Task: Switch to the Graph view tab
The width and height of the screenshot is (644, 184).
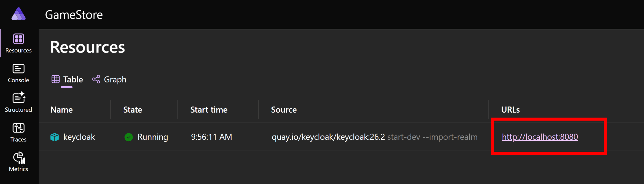Action: [109, 80]
